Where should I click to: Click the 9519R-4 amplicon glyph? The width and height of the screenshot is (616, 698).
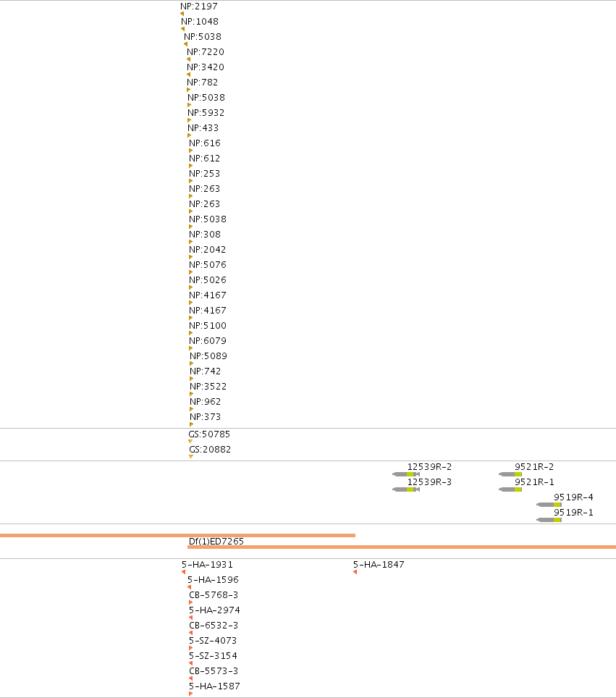click(549, 505)
